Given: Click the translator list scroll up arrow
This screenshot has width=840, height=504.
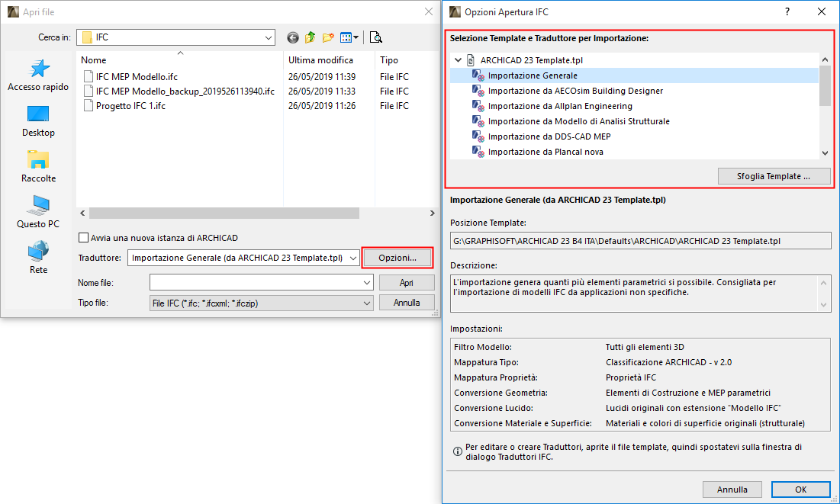Looking at the screenshot, I should pos(825,59).
